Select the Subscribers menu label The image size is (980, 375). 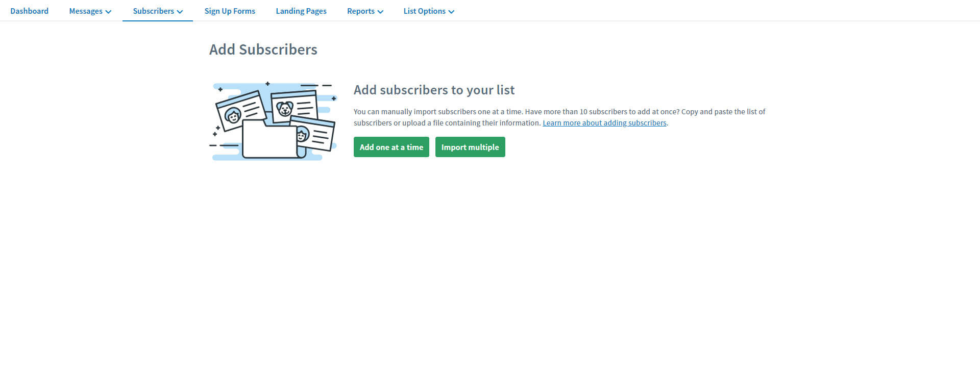click(153, 11)
